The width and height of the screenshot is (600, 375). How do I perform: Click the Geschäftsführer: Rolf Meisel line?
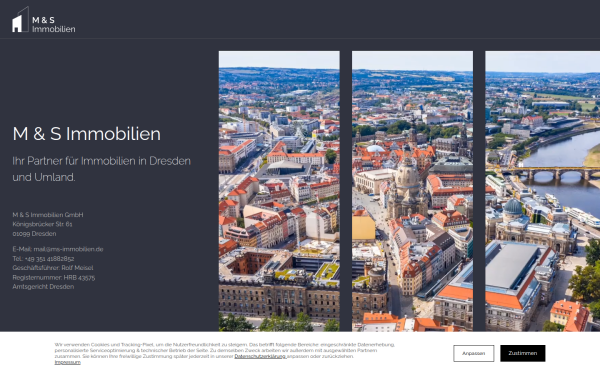(x=53, y=268)
